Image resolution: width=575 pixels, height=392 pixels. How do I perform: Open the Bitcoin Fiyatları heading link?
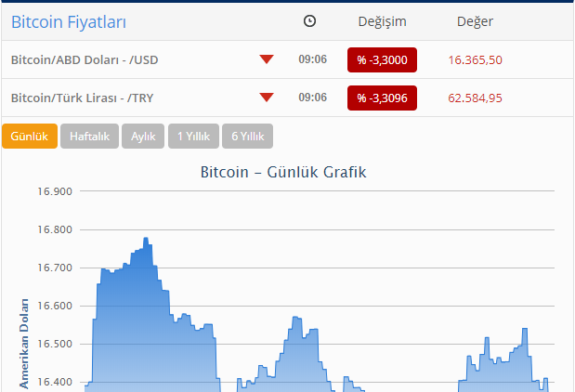click(69, 22)
